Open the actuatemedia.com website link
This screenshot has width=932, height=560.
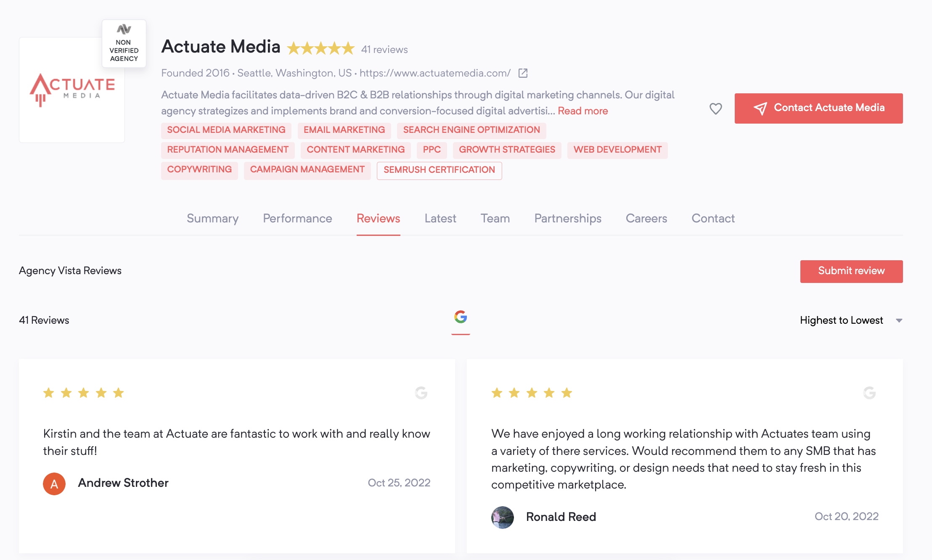pos(435,73)
